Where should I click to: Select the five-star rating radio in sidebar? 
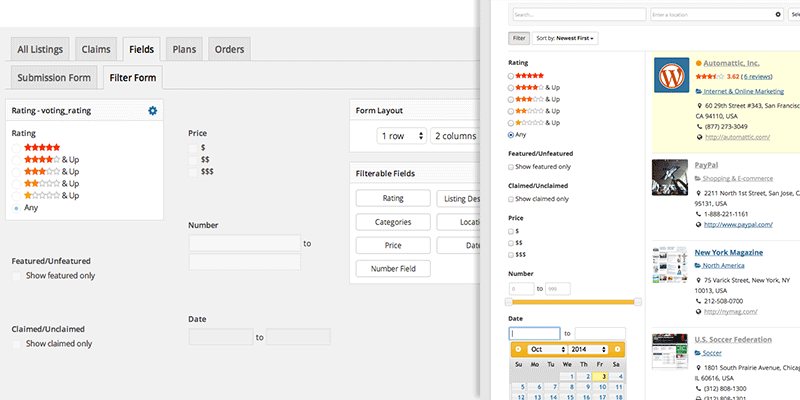511,76
